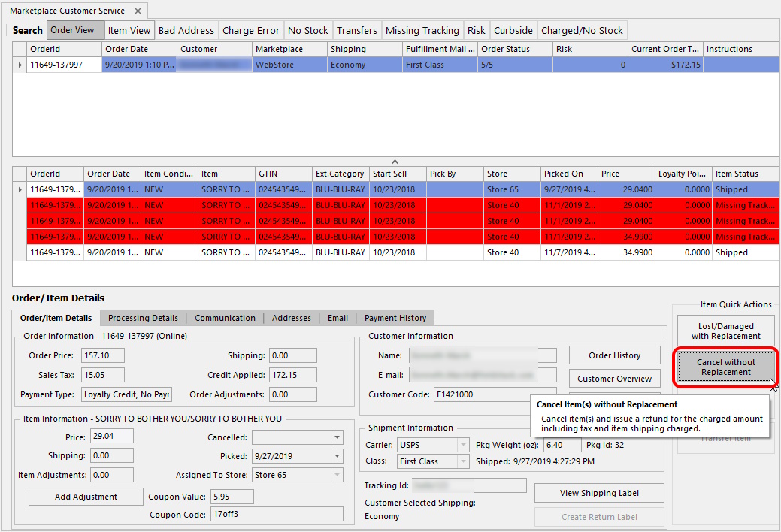Viewport: 781px width, 532px height.
Task: Click the Name field in Customer Information
Action: pos(483,355)
